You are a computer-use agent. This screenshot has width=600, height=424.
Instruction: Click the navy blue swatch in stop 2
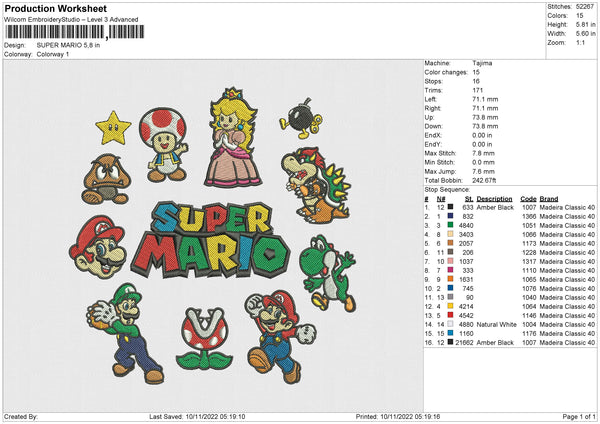click(x=450, y=216)
